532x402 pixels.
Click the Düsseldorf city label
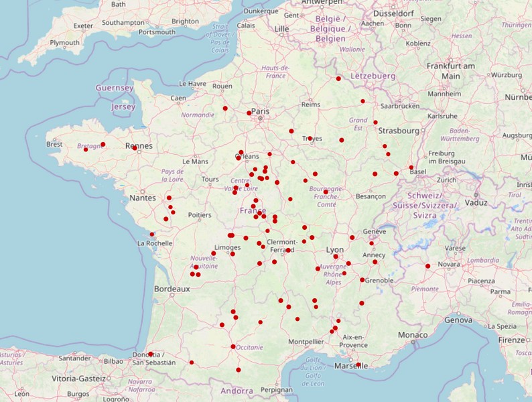point(393,13)
